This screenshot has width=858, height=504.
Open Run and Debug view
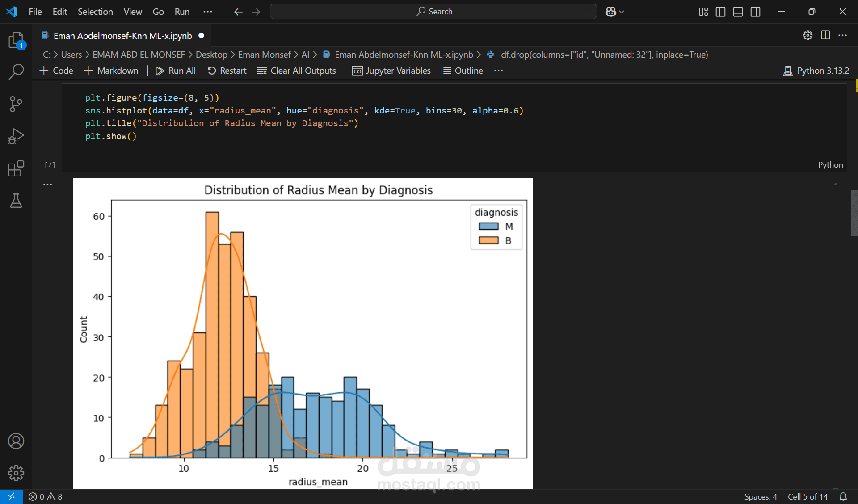pyautogui.click(x=16, y=136)
